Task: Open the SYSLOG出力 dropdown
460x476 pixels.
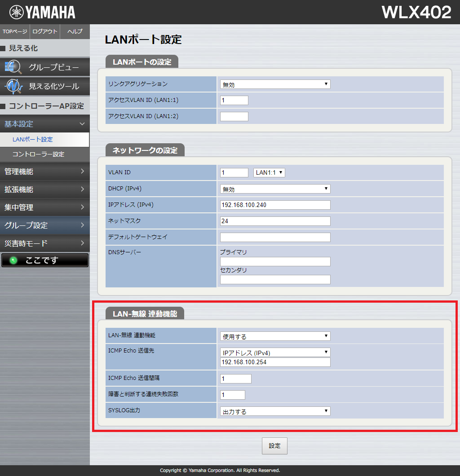Action: pyautogui.click(x=275, y=411)
